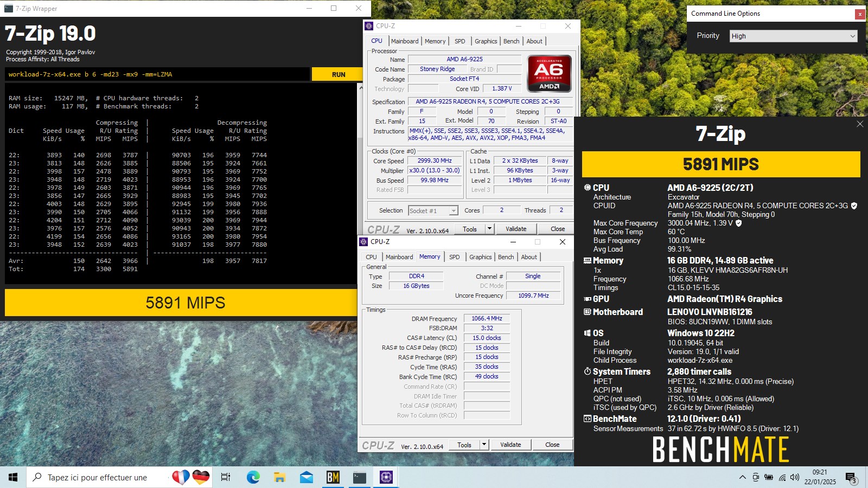Click Validate in upper CPU-Z window
This screenshot has height=488, width=868.
pos(516,229)
